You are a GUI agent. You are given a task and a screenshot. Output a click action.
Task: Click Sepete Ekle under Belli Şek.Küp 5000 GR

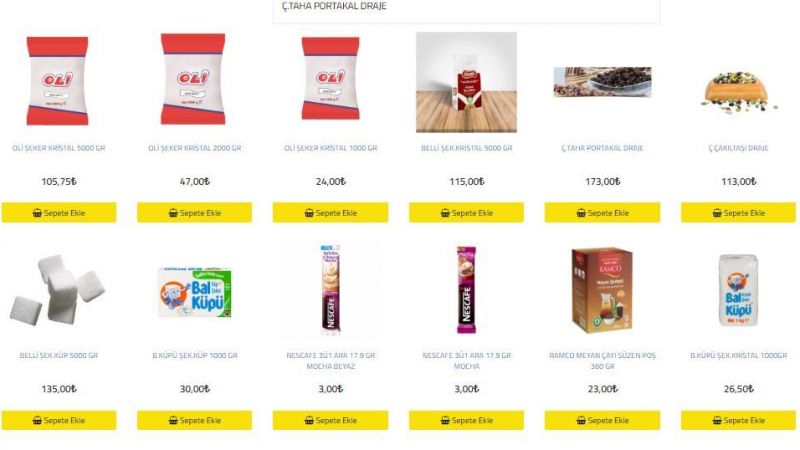[59, 420]
